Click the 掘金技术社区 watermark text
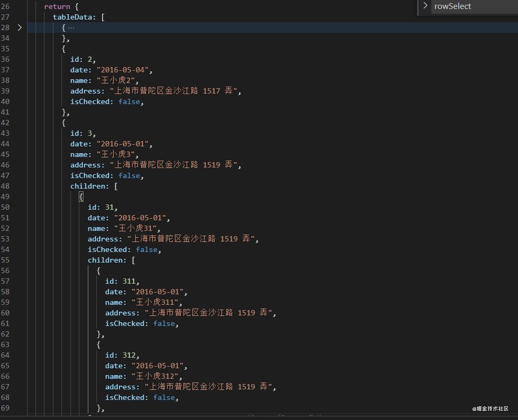The width and height of the screenshot is (518, 420). 491,408
